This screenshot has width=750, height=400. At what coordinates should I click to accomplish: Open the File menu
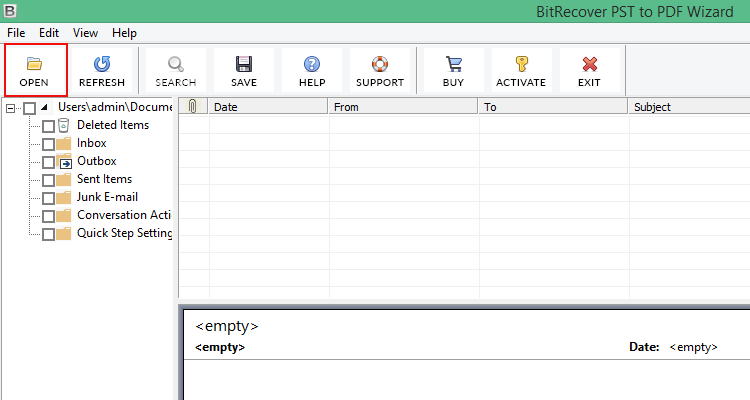[16, 33]
